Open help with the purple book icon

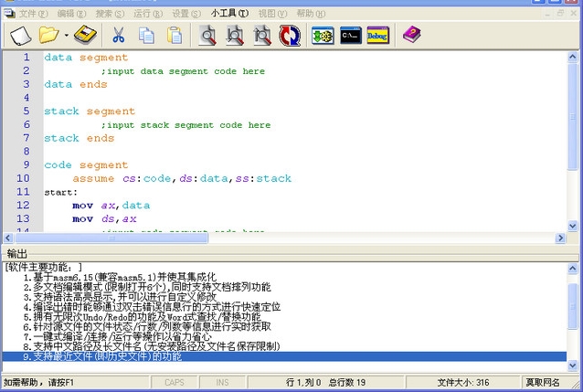[412, 36]
